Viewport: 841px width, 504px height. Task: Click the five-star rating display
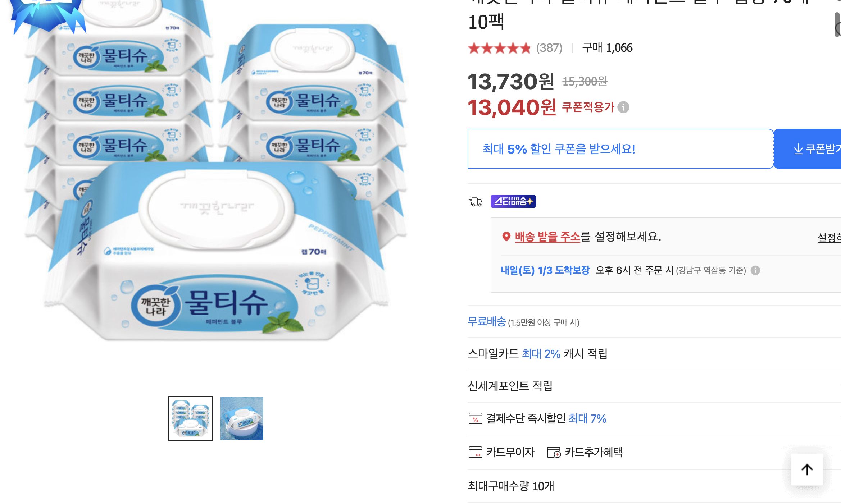(499, 48)
